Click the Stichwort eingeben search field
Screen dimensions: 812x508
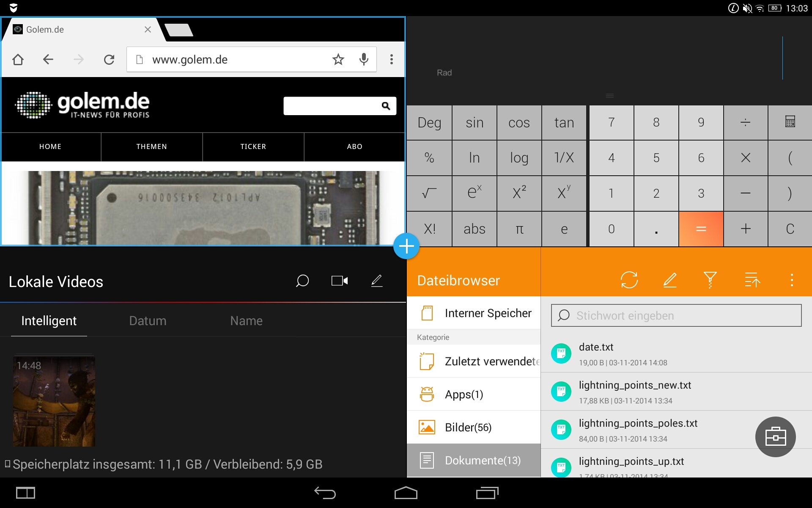676,316
